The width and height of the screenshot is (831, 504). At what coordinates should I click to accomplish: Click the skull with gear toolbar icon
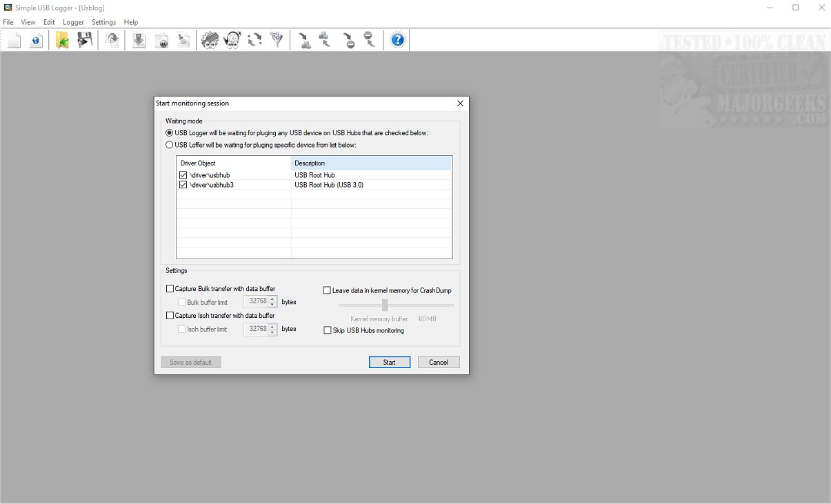pyautogui.click(x=210, y=40)
